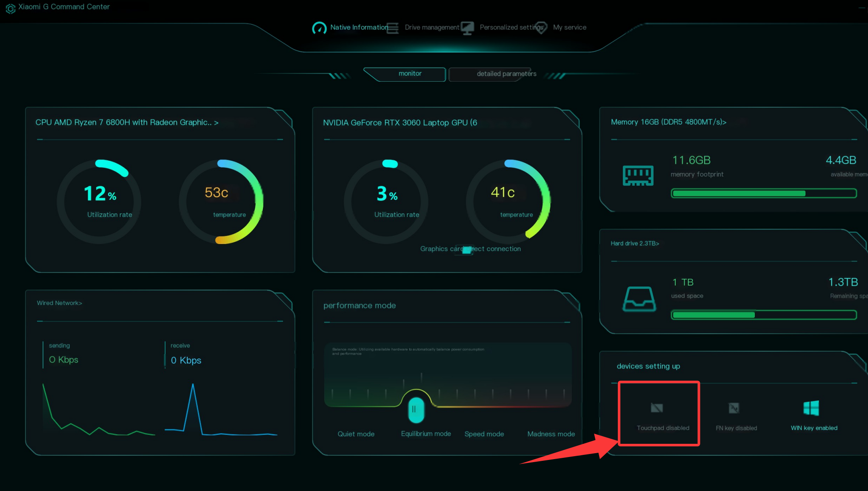Click the 11.6GB memory footprint value
The image size is (868, 491).
click(691, 160)
